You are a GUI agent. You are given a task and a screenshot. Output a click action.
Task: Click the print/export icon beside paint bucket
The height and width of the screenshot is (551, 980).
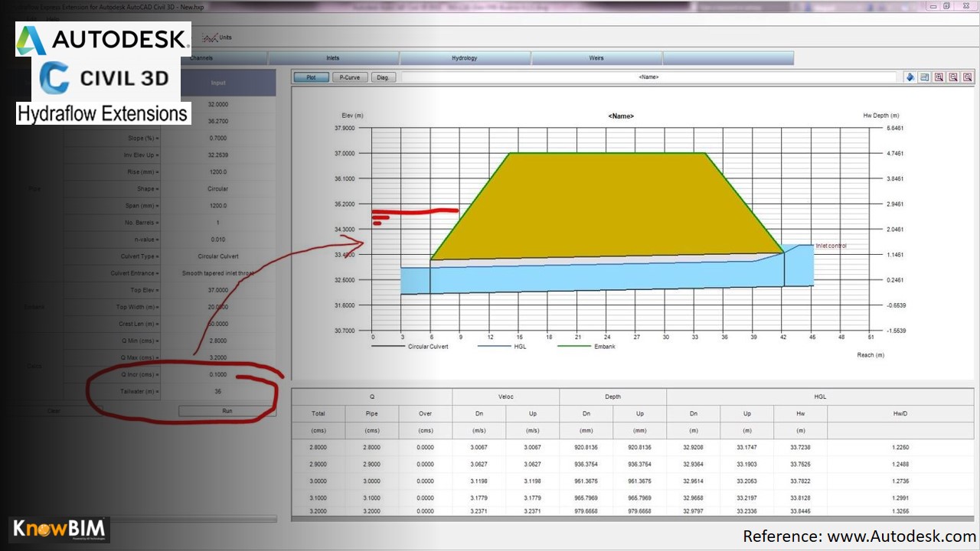tap(925, 77)
